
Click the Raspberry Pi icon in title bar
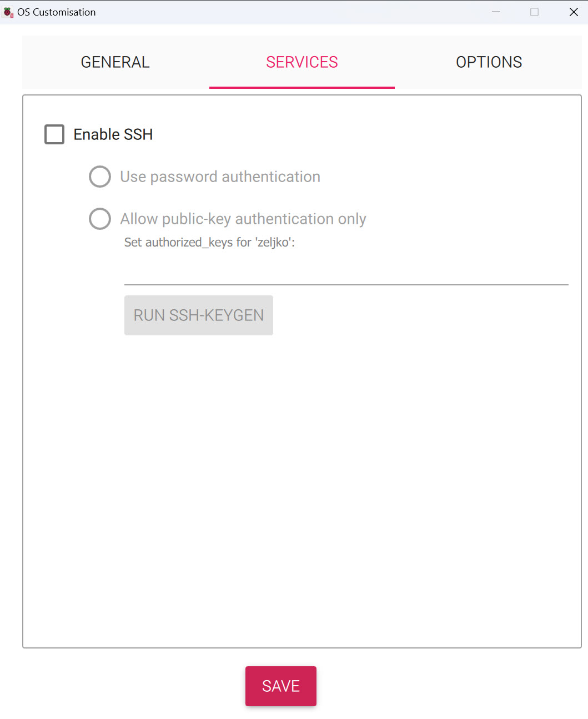(8, 12)
